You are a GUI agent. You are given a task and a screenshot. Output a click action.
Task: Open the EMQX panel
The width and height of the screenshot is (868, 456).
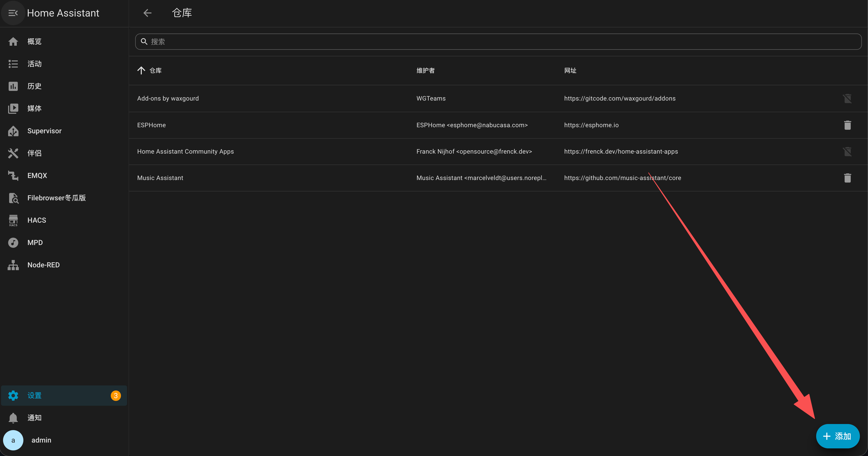pos(64,175)
